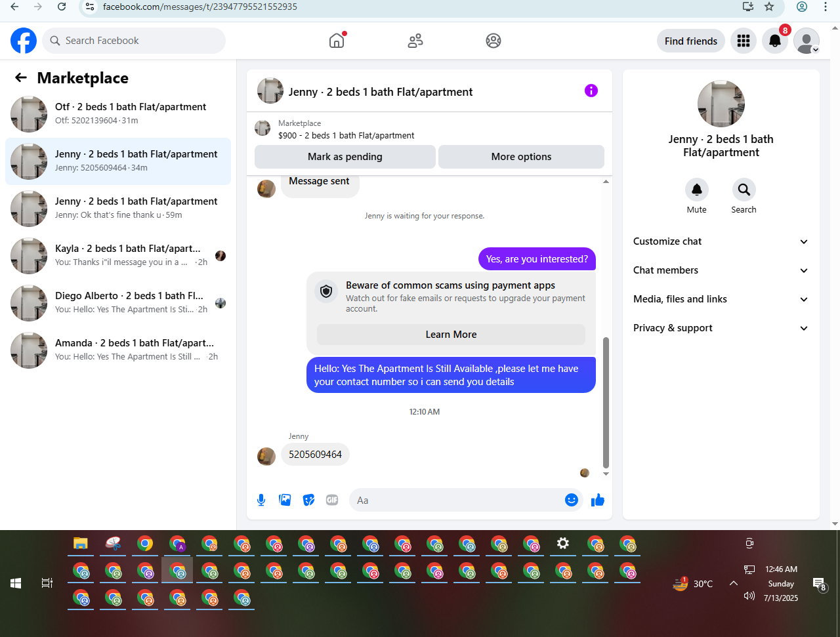Open the Groups icon in top navigation

[493, 41]
